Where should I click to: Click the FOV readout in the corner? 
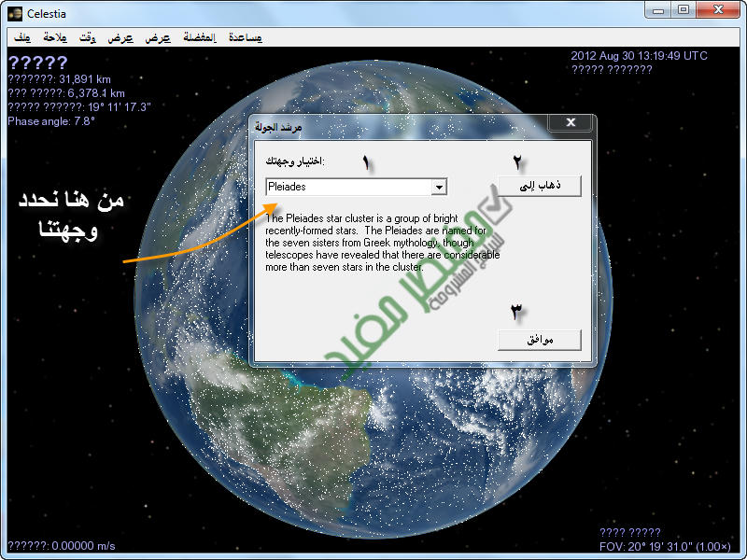click(x=663, y=546)
